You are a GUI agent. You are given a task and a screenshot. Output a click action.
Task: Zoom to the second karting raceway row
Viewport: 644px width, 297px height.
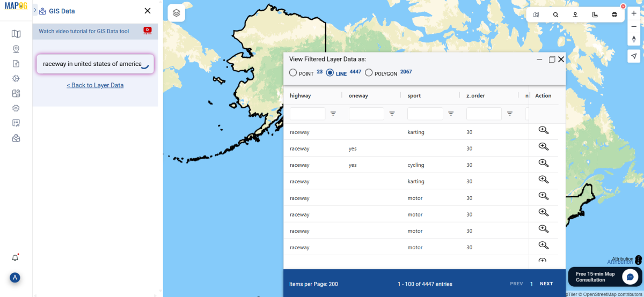click(x=543, y=180)
